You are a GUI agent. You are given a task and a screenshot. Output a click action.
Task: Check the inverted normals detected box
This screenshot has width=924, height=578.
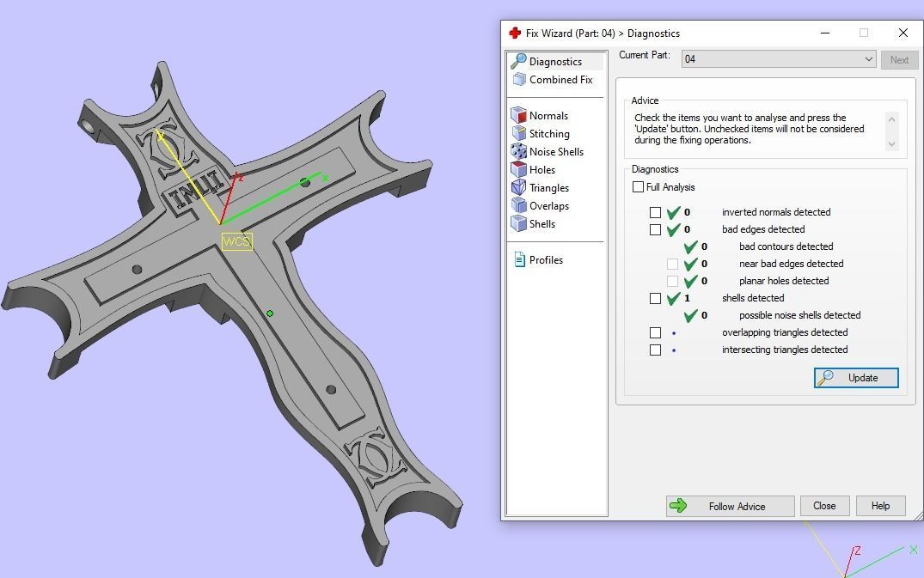click(655, 212)
